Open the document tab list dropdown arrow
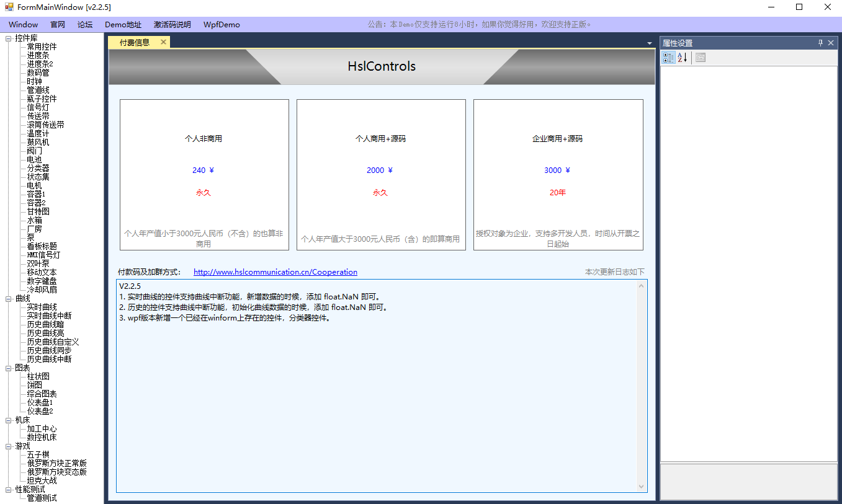 (650, 43)
